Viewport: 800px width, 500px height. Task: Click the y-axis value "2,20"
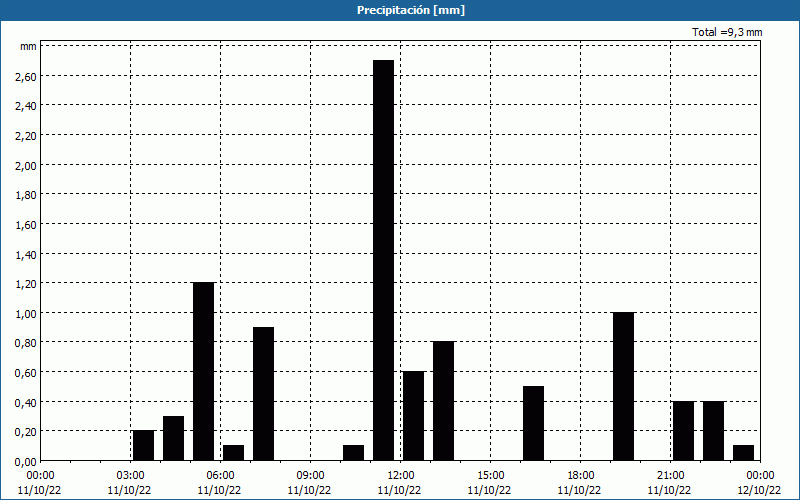pos(26,136)
